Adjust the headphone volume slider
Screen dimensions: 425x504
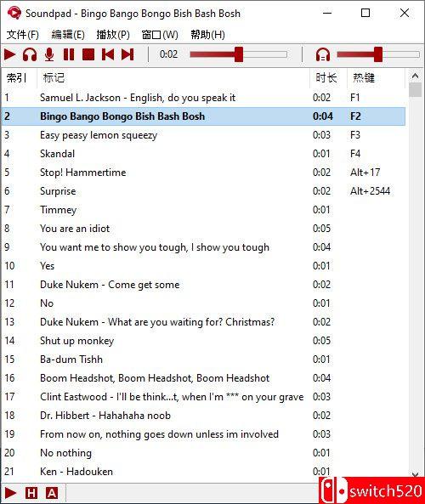tap(378, 54)
